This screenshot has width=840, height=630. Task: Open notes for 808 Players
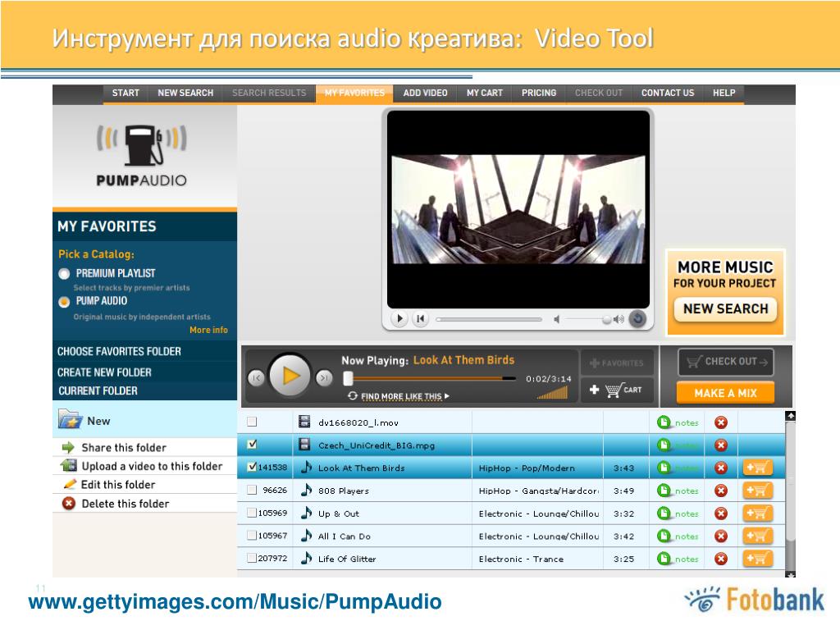tap(678, 491)
